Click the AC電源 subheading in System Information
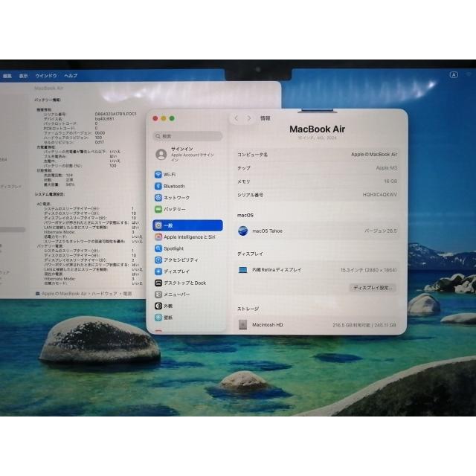The image size is (476, 476). pyautogui.click(x=44, y=204)
